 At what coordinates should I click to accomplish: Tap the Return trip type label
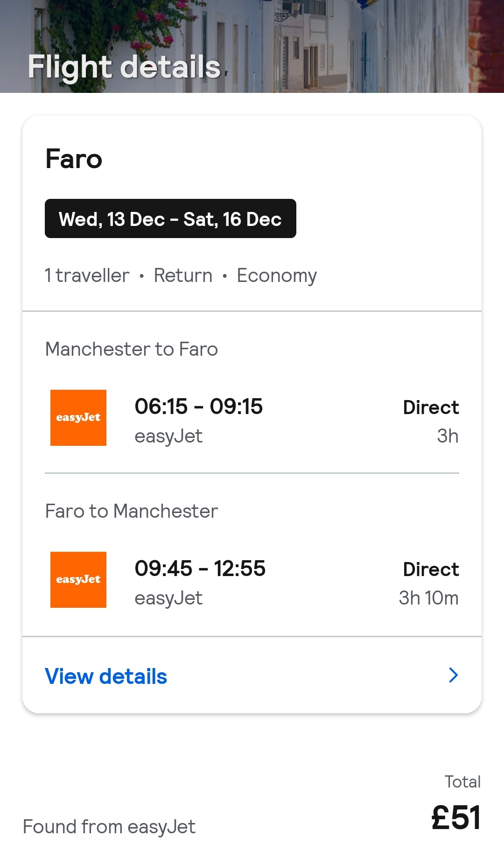tap(183, 275)
